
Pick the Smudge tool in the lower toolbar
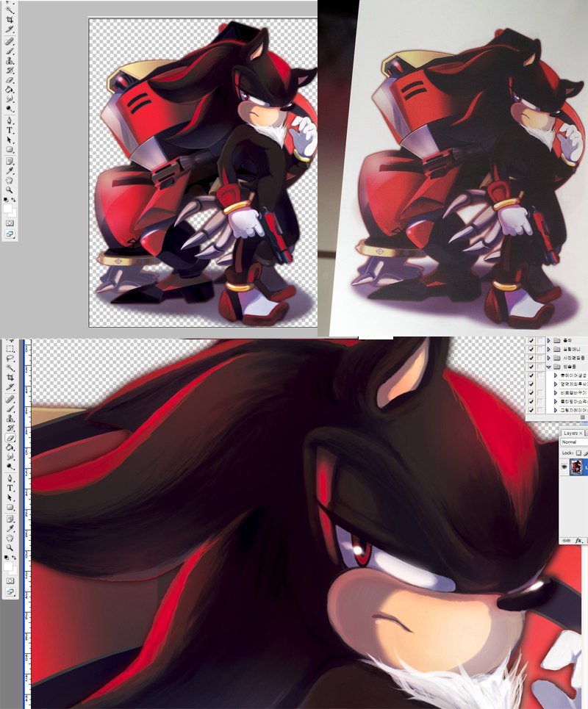10,457
